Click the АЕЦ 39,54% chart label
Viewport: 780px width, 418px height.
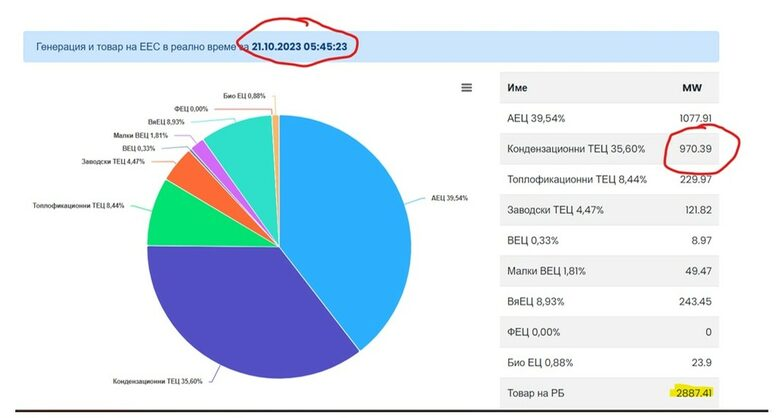(449, 198)
